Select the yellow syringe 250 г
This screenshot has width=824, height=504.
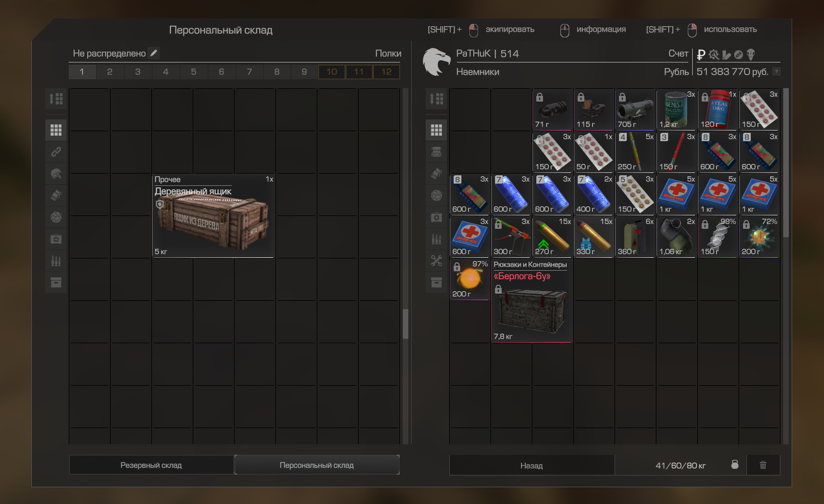click(635, 152)
